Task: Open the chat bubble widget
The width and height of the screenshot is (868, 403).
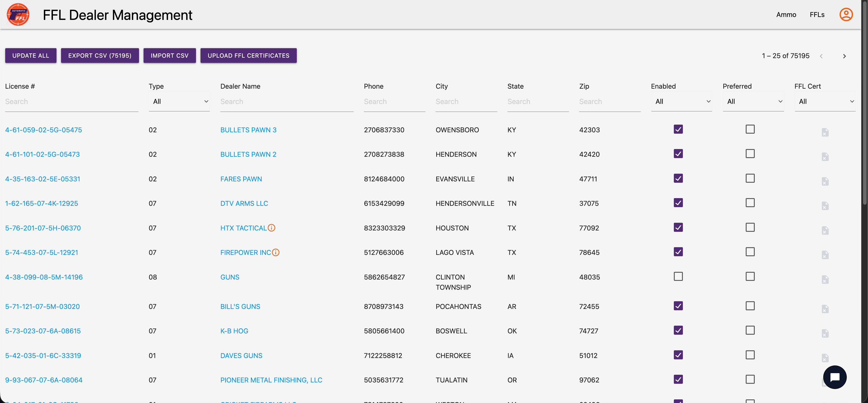Action: pyautogui.click(x=835, y=377)
